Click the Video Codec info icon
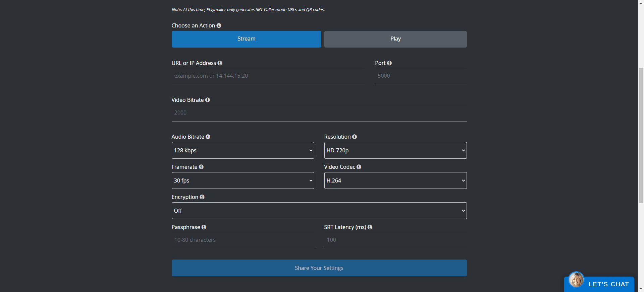 coord(359,167)
